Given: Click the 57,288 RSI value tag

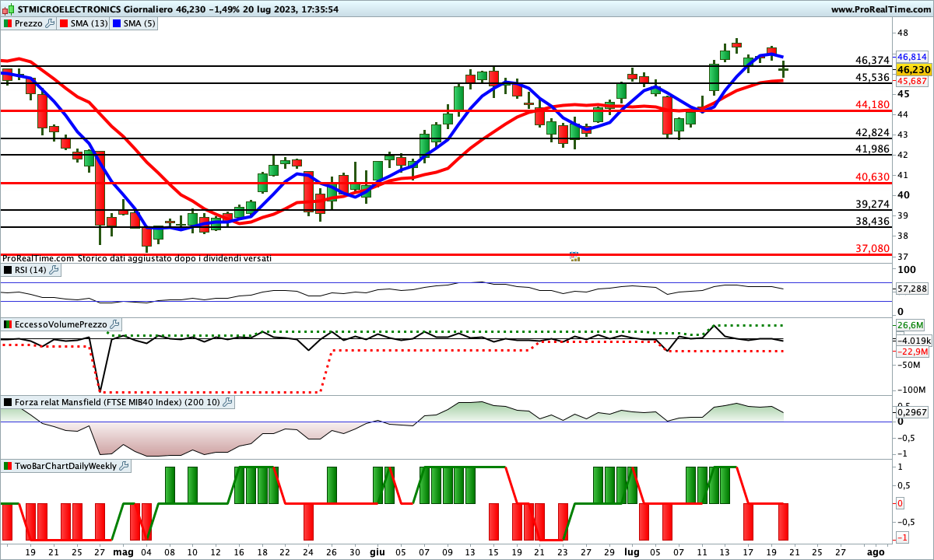Looking at the screenshot, I should (x=912, y=289).
